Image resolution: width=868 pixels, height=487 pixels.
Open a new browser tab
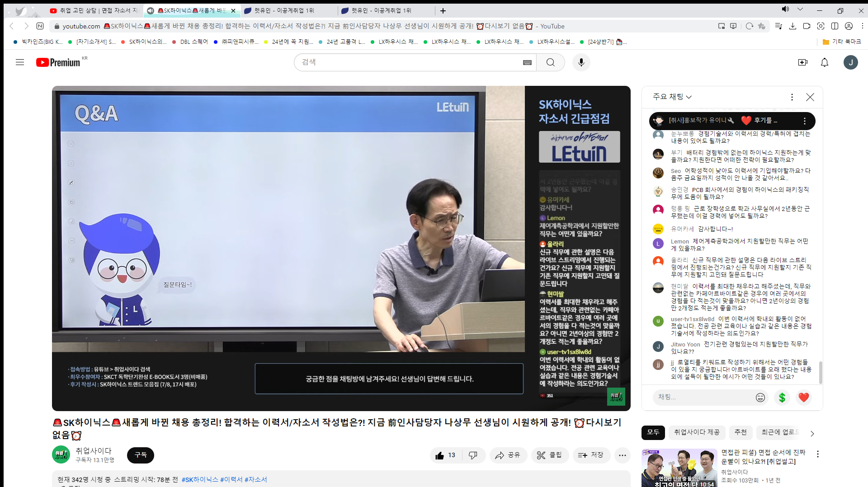coord(443,10)
